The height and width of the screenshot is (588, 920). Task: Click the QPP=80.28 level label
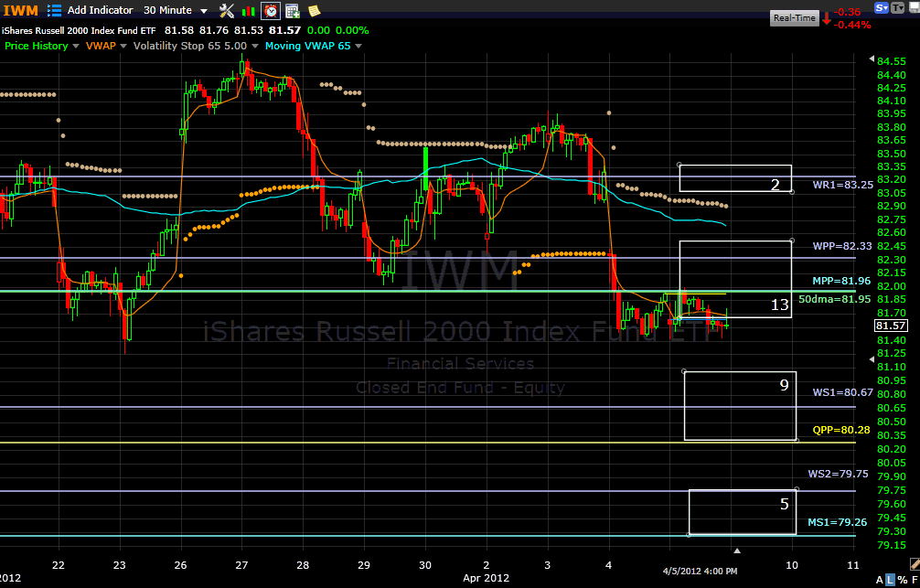coord(841,430)
